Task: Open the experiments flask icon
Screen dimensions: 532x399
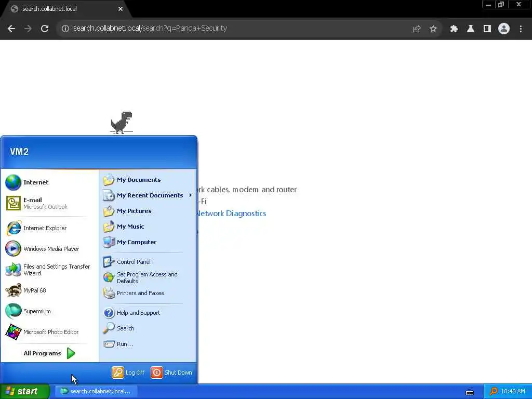Action: point(471,29)
